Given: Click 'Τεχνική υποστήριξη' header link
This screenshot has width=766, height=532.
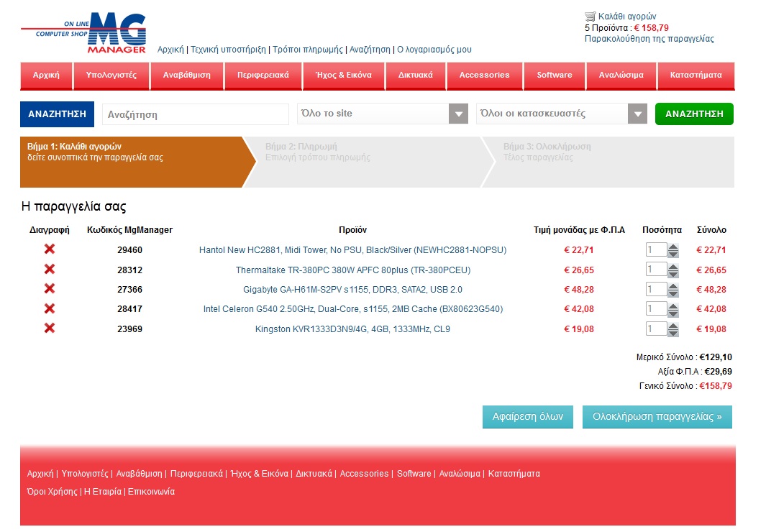Looking at the screenshot, I should [x=228, y=50].
